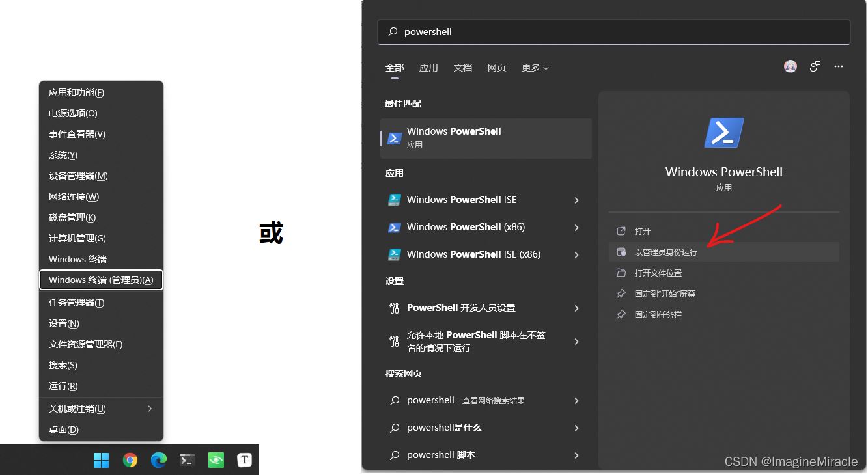This screenshot has height=475, width=868.
Task: Expand 关机或注销(U) submenu
Action: tap(149, 409)
